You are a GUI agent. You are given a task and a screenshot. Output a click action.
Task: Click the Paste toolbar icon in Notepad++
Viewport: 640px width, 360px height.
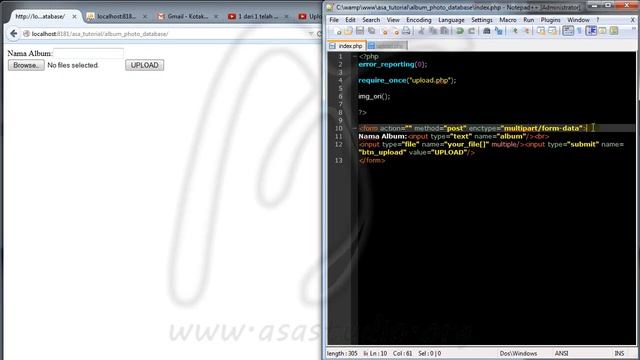(x=444, y=31)
